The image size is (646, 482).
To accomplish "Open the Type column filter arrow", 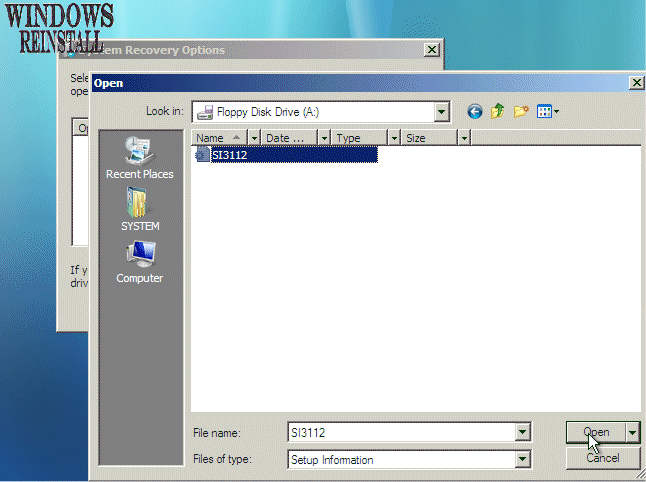I will [x=394, y=138].
